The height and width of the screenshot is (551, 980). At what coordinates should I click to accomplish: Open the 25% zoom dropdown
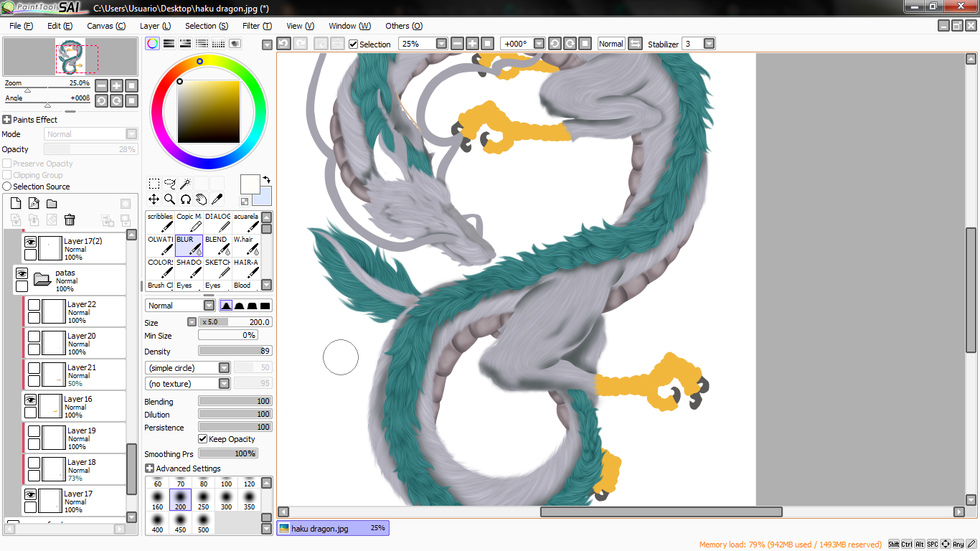[441, 44]
